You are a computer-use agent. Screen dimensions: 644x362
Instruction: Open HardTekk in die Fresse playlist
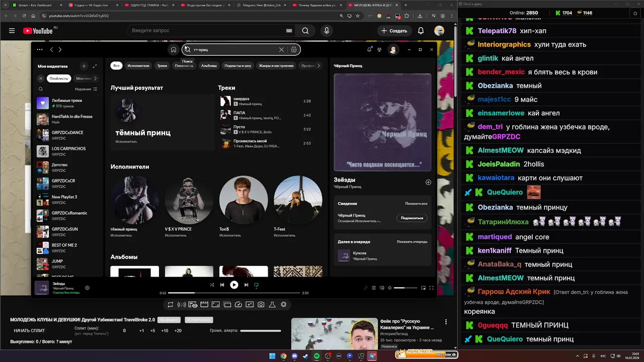point(67,119)
